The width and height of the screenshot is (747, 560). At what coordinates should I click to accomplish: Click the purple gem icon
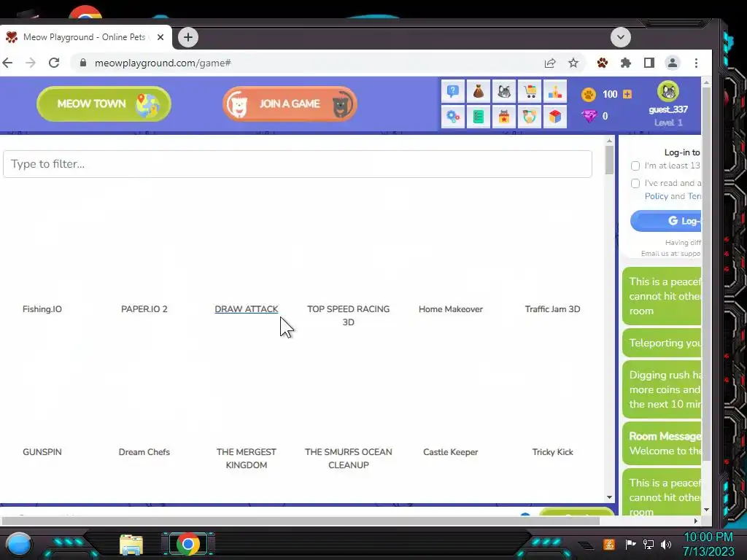pyautogui.click(x=589, y=116)
